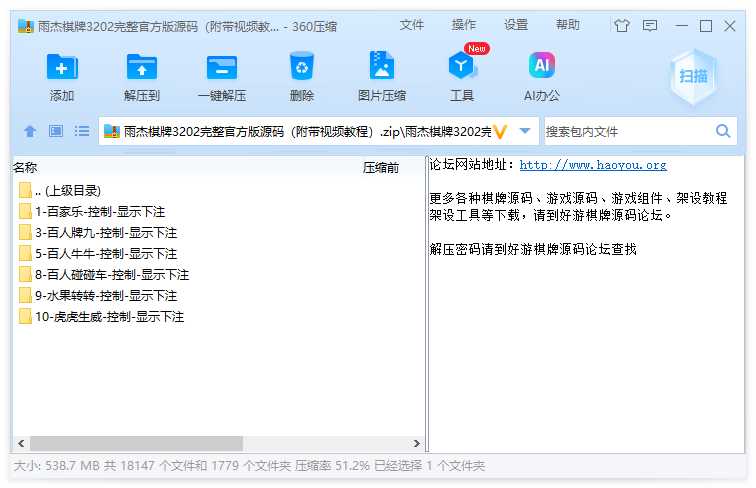Select folder 10-虎虎生威-控制-显示下注
Viewport: 756px width, 488px height.
coord(102,316)
